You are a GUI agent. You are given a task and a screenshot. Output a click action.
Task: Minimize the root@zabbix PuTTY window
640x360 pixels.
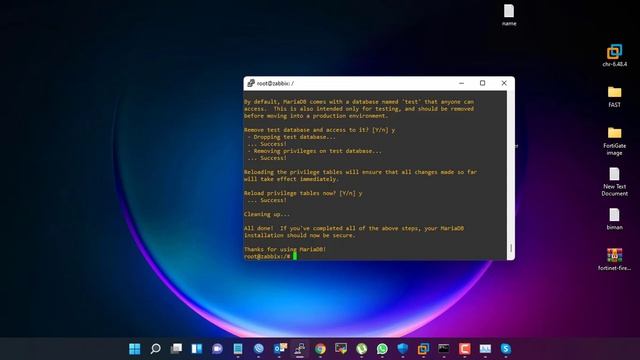[461, 83]
